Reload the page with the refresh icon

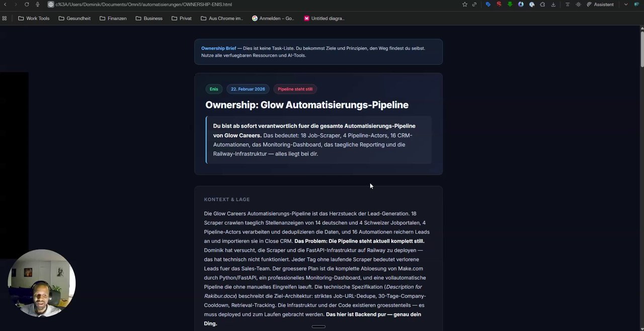[27, 5]
